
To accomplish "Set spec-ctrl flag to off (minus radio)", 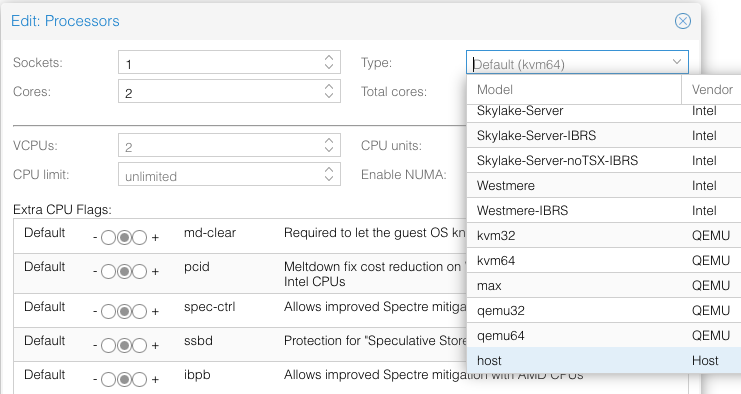I will pos(108,312).
